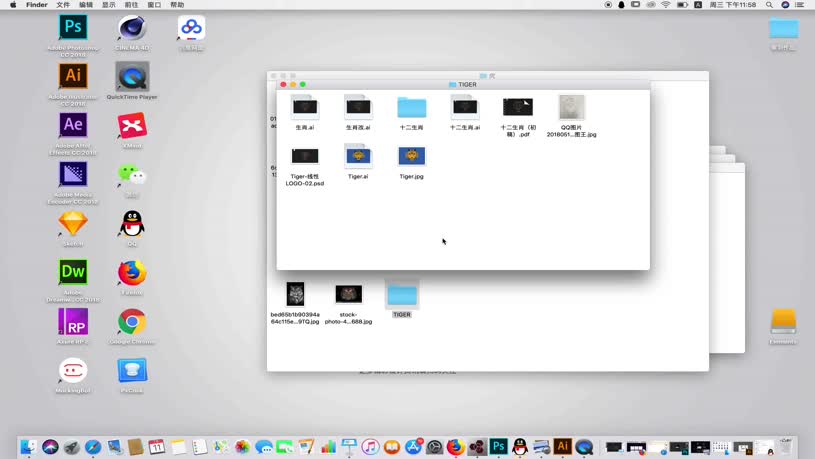Open the Trash in the Dock

pyautogui.click(x=786, y=447)
